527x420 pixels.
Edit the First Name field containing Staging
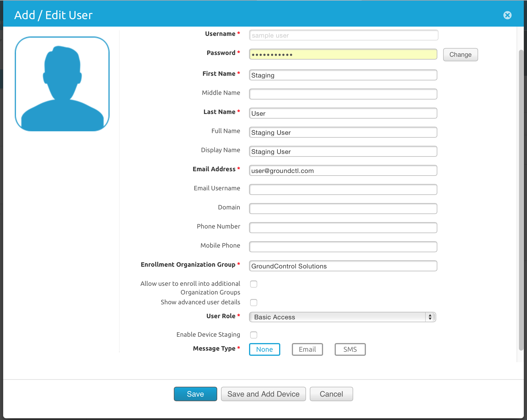point(343,75)
